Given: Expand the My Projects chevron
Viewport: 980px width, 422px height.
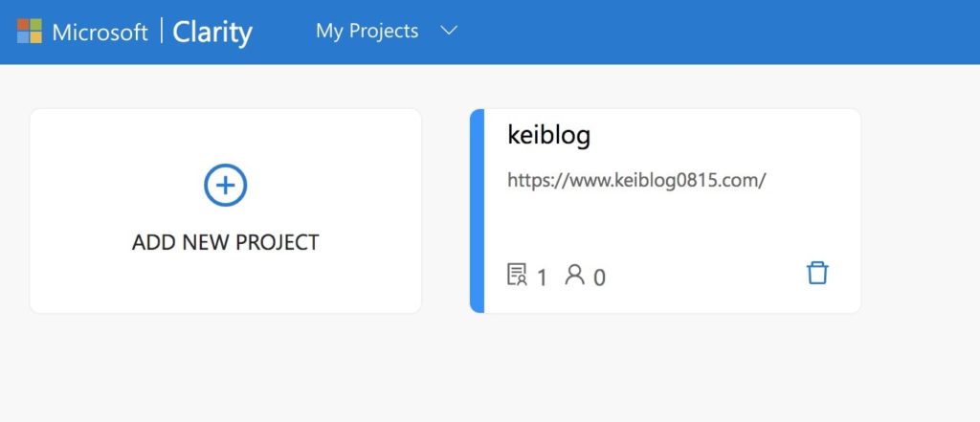Looking at the screenshot, I should click(449, 30).
